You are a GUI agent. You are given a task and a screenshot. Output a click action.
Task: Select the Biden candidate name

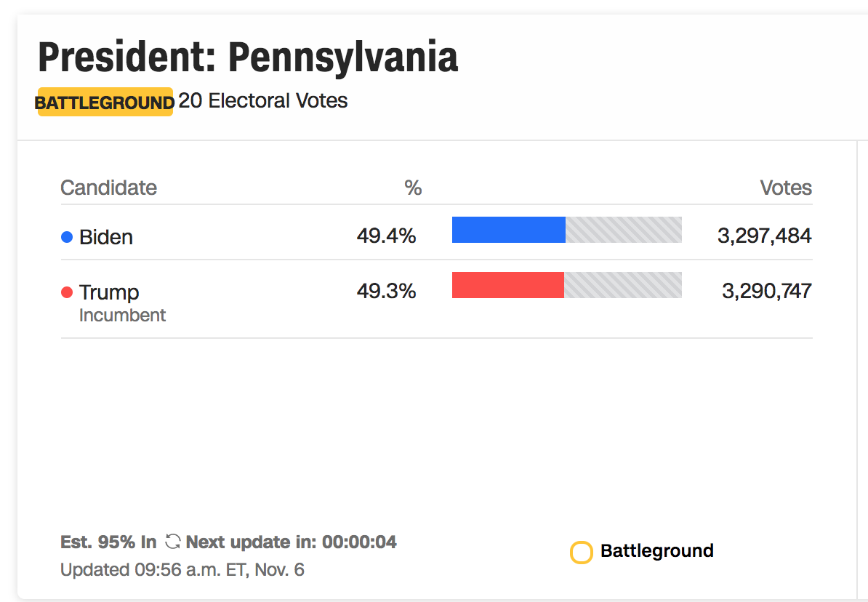(105, 237)
